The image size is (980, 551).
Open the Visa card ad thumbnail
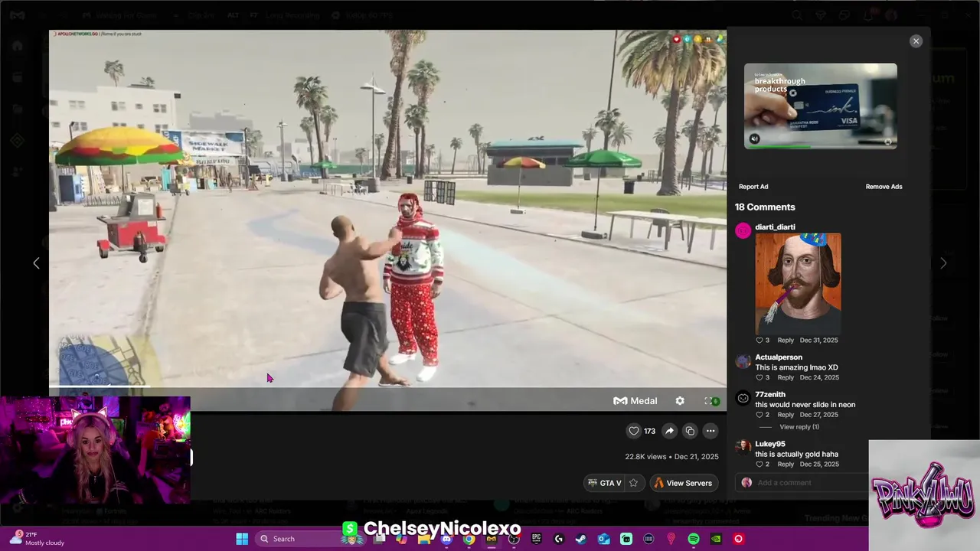point(821,106)
